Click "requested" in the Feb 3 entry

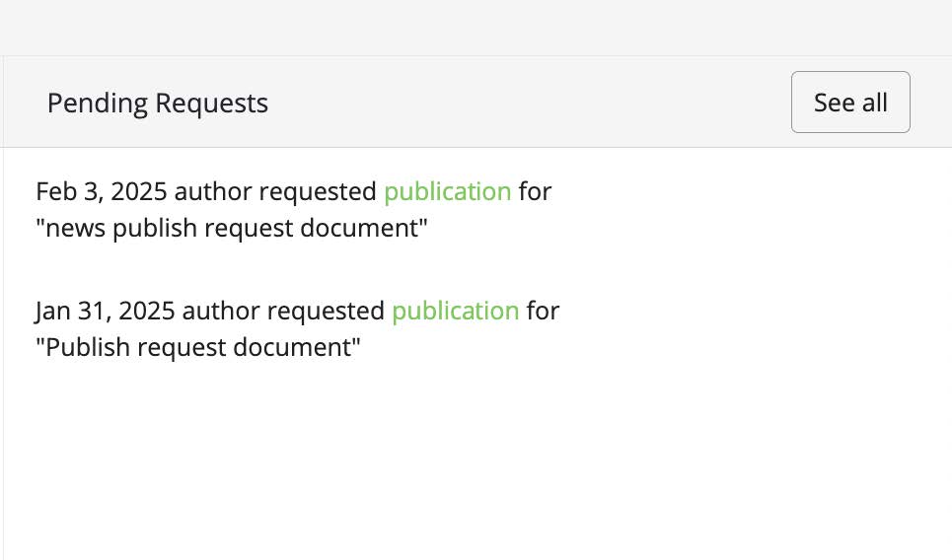pyautogui.click(x=318, y=191)
